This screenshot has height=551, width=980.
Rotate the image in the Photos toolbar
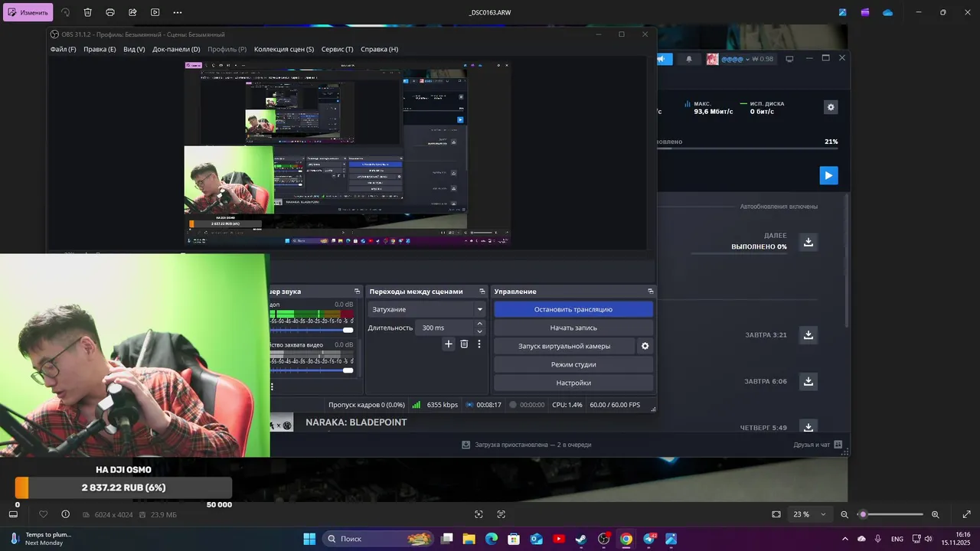coord(66,12)
